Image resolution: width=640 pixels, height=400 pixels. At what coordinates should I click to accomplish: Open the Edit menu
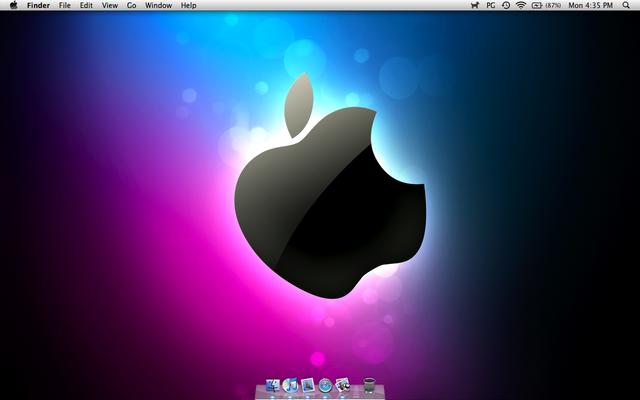(x=86, y=5)
